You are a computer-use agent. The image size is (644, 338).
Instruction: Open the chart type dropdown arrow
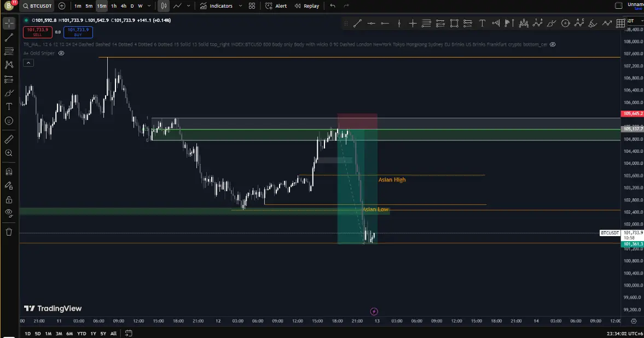189,6
